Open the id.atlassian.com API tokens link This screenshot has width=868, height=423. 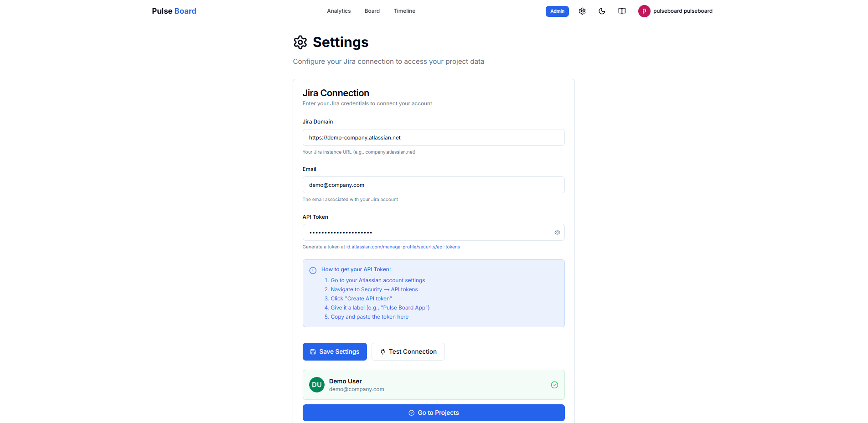(403, 247)
